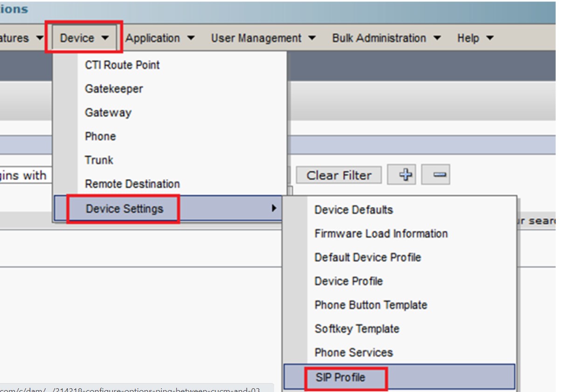Click the plus icon beside Clear Filter
The height and width of the screenshot is (392, 565).
click(x=406, y=175)
